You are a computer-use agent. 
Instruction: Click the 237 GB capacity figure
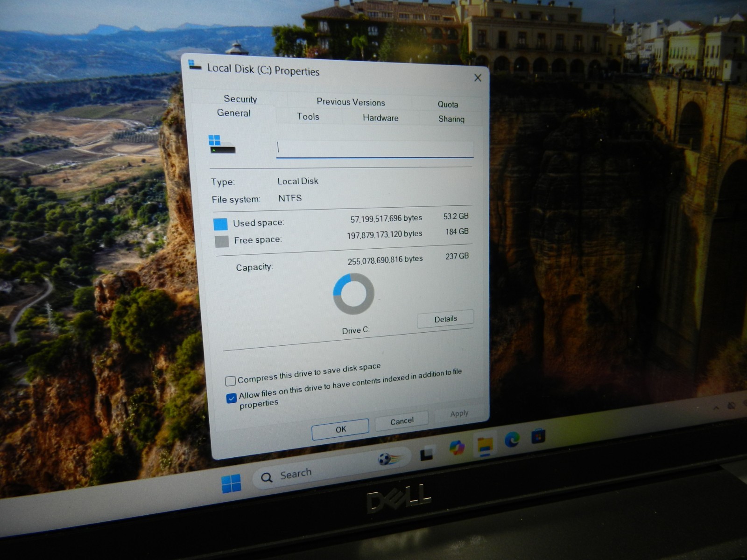(457, 256)
